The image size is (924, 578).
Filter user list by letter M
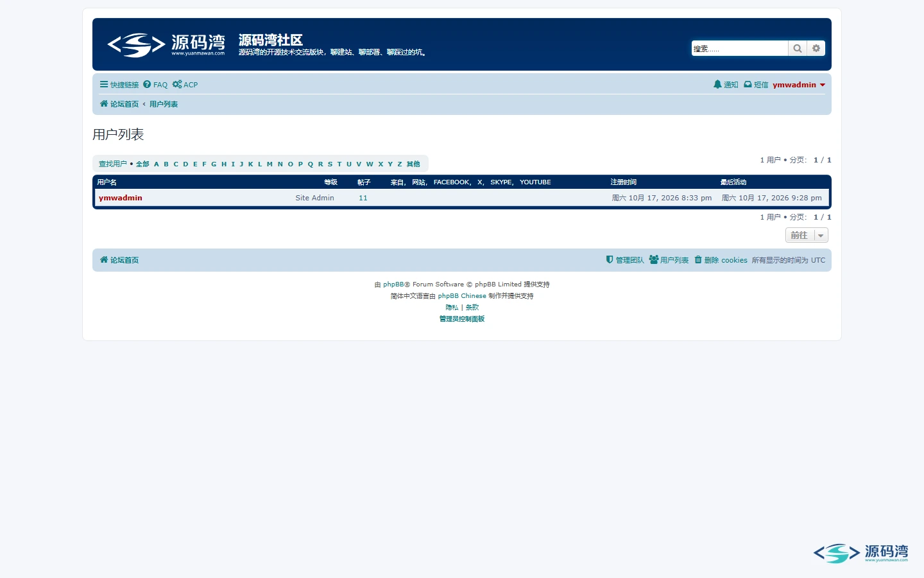269,164
